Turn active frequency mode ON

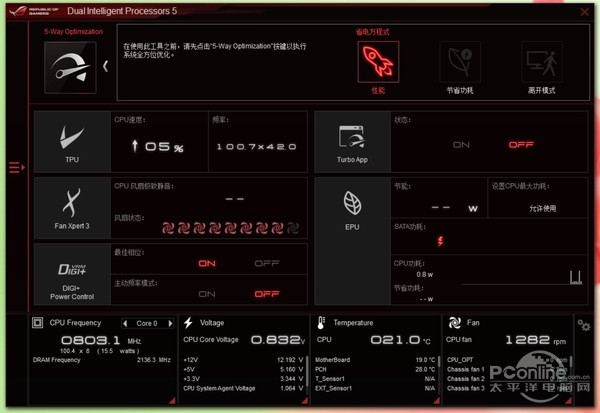click(207, 294)
